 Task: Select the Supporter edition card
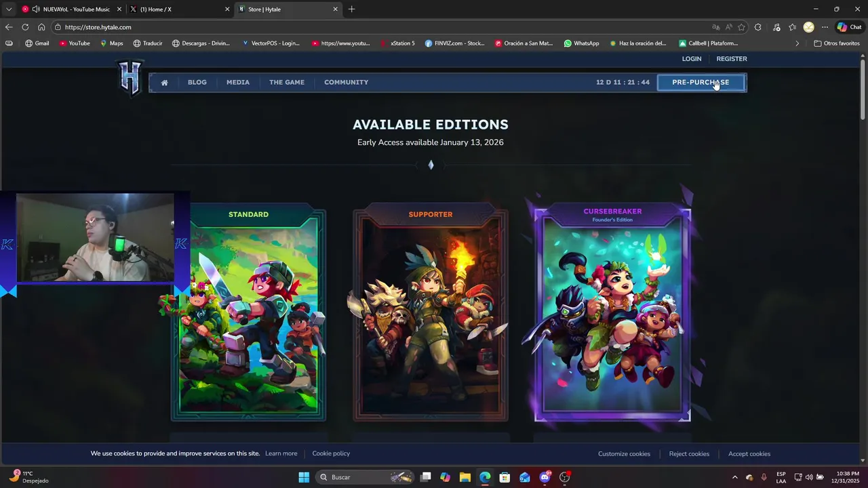(431, 314)
